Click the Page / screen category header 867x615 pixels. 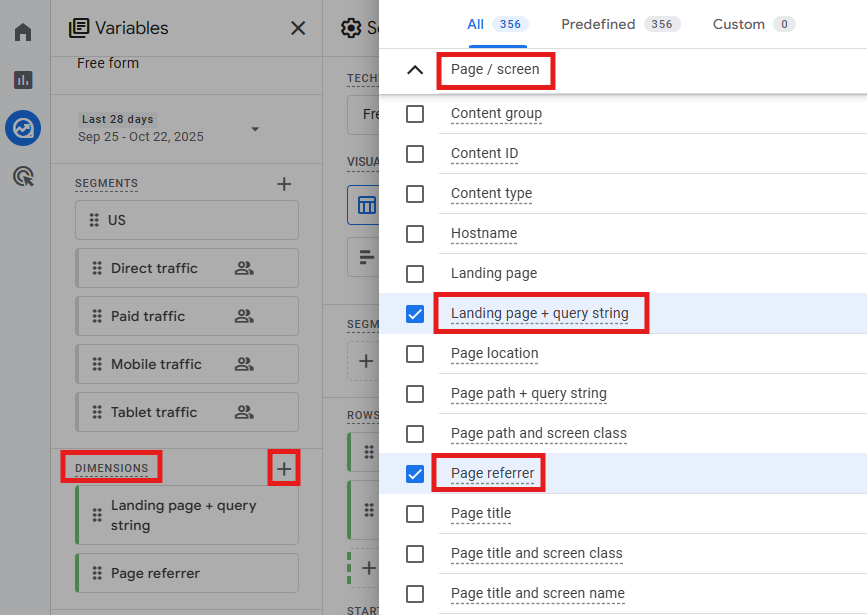click(x=495, y=69)
